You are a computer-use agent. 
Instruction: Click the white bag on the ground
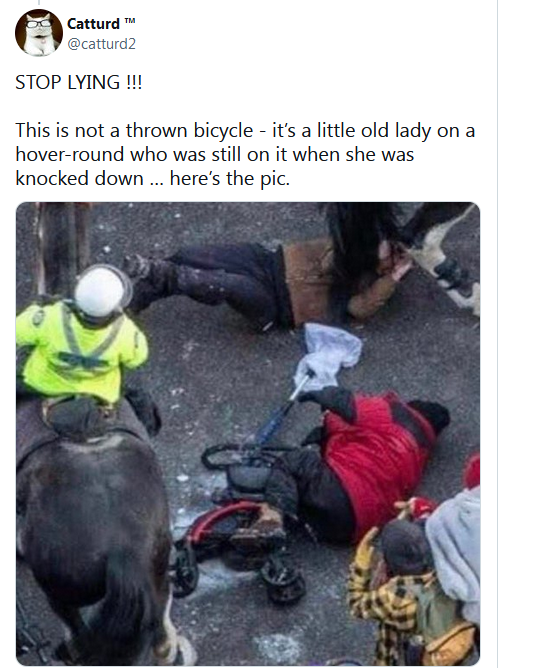click(x=328, y=355)
